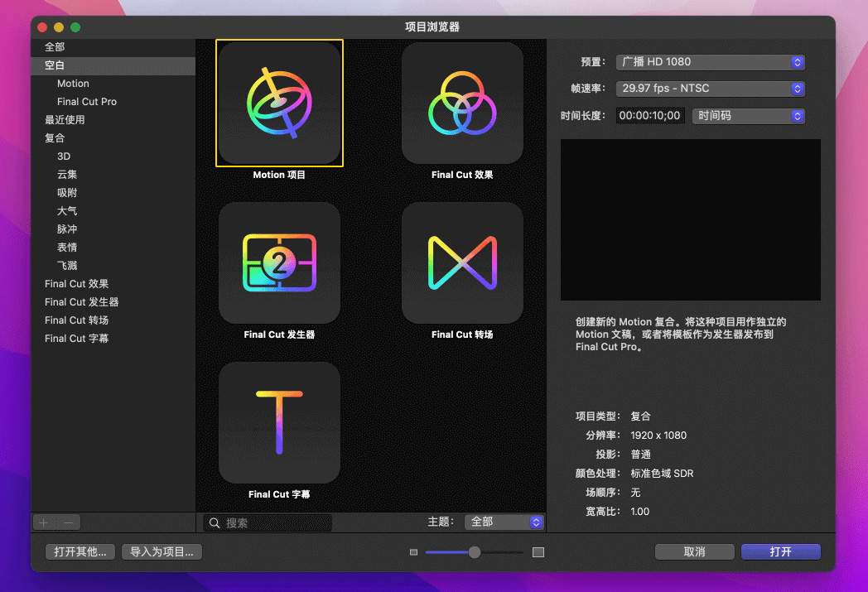The width and height of the screenshot is (868, 592).
Task: Select the Final Cut 效果 template icon
Action: coord(462,103)
